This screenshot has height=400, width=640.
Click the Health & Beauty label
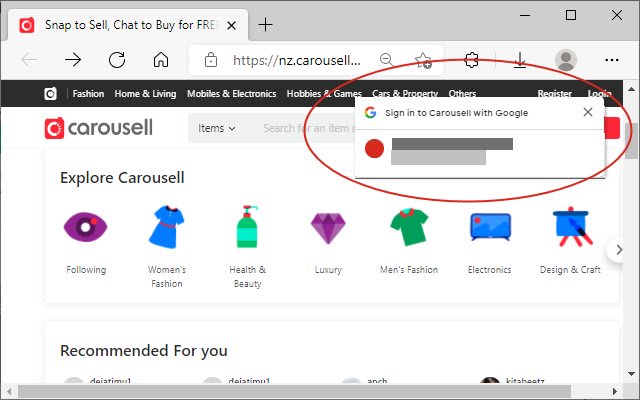pyautogui.click(x=247, y=276)
